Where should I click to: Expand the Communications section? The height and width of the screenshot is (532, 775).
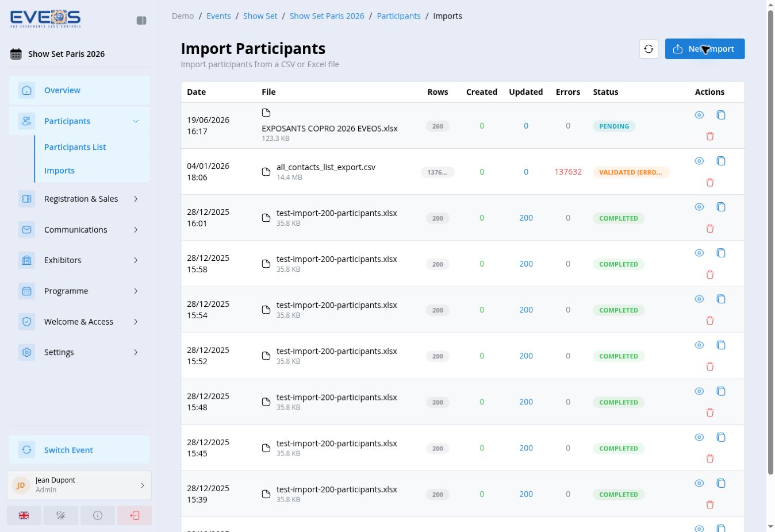79,230
